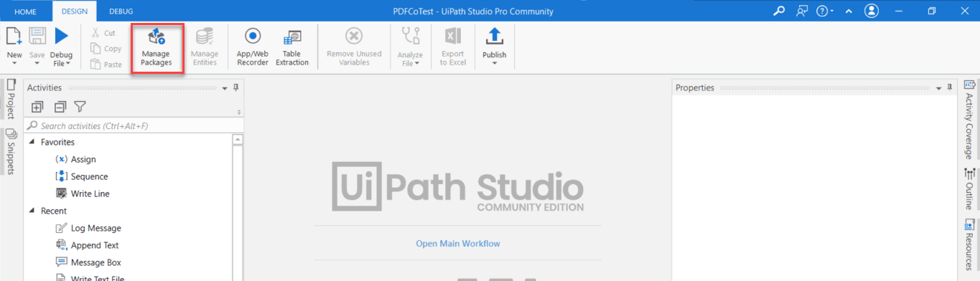Open the Activity Coverage side tab
Image resolution: width=980 pixels, height=281 pixels.
[969, 119]
